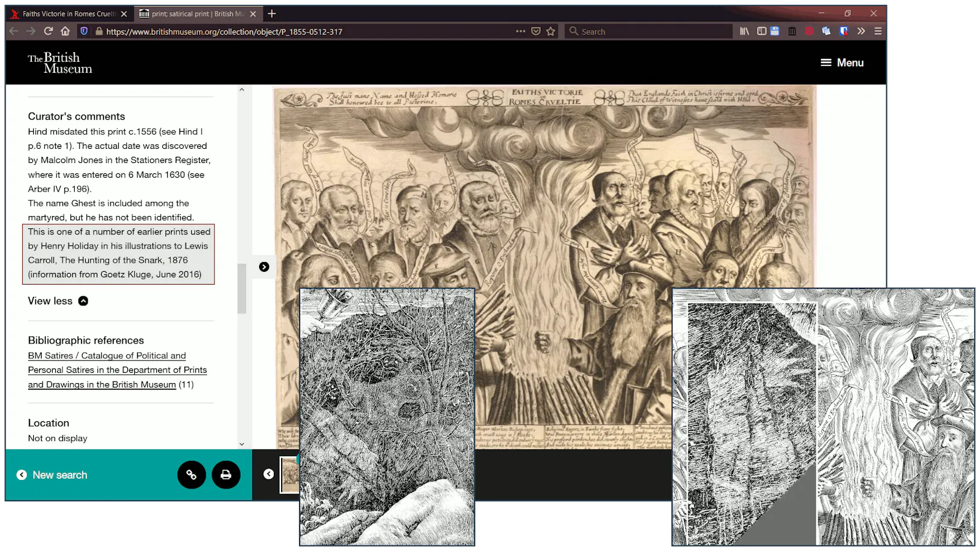Collapse curator's comments with View less
This screenshot has width=980, height=551.
58,301
